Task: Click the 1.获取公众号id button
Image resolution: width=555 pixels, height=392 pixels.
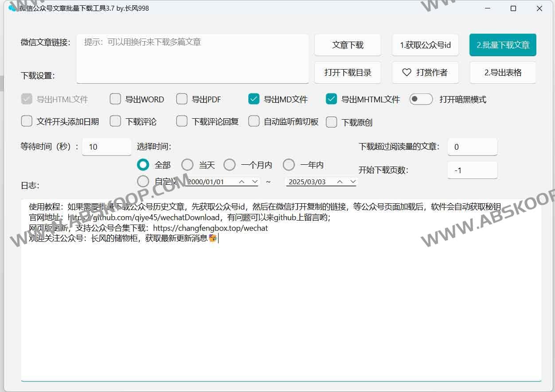Action: tap(425, 45)
